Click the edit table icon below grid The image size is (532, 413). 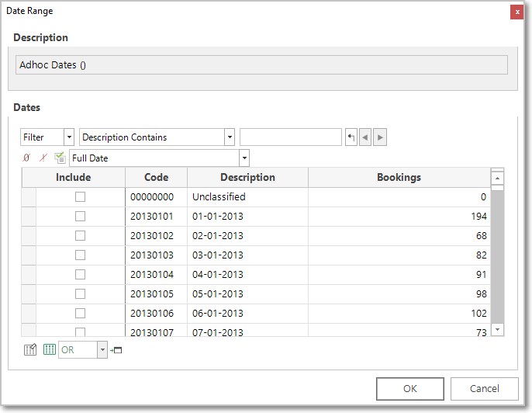pyautogui.click(x=30, y=349)
